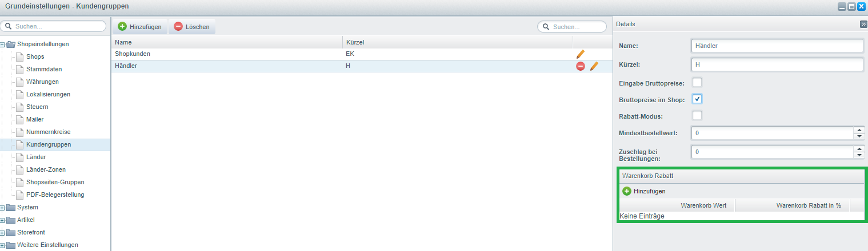Open the Währungen settings entry

click(x=42, y=82)
